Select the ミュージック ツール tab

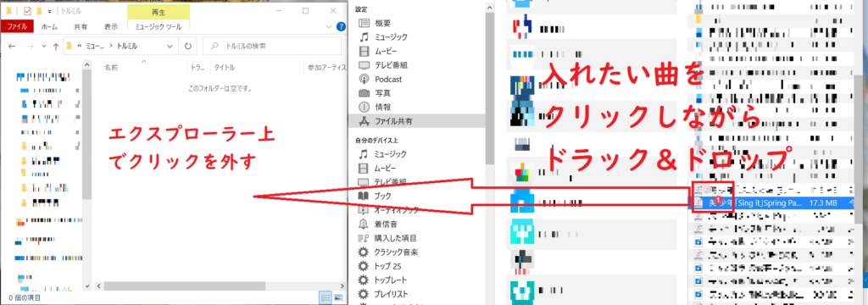tap(159, 26)
